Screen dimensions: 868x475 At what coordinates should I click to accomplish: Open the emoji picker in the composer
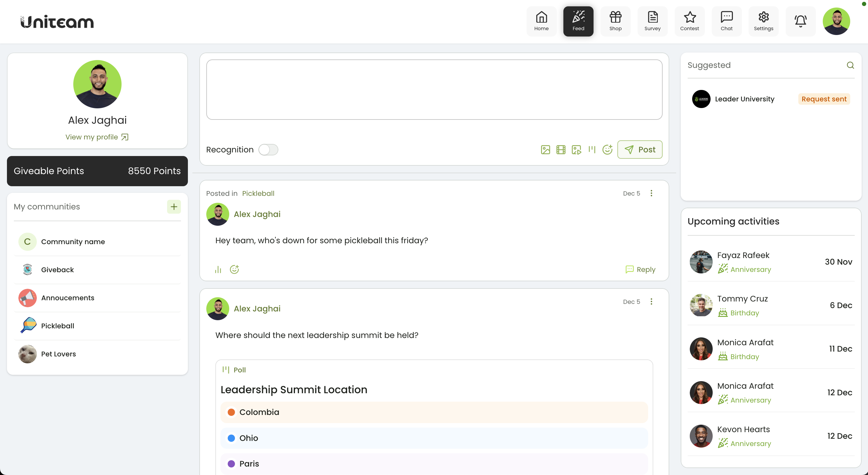click(607, 149)
